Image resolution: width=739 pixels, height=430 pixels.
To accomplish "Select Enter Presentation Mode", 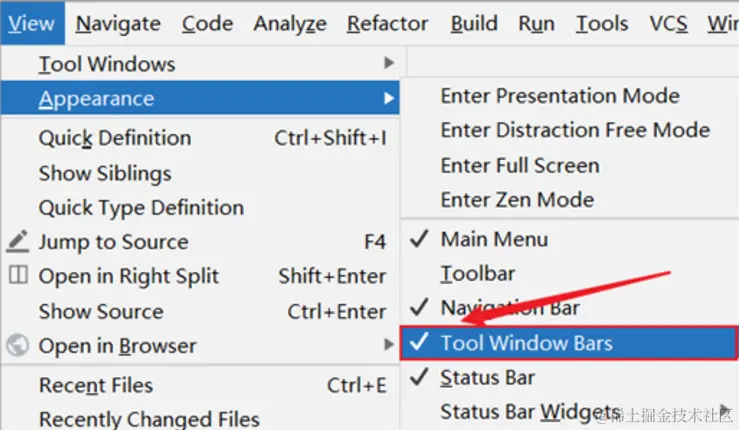I will 560,96.
